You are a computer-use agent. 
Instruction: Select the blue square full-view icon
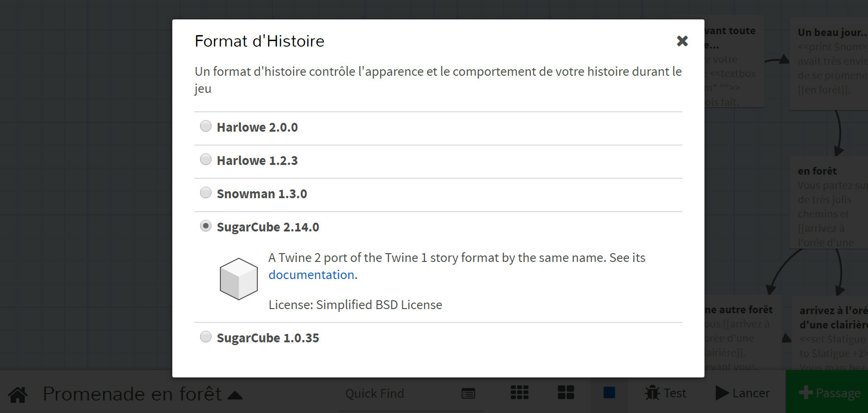coord(609,393)
